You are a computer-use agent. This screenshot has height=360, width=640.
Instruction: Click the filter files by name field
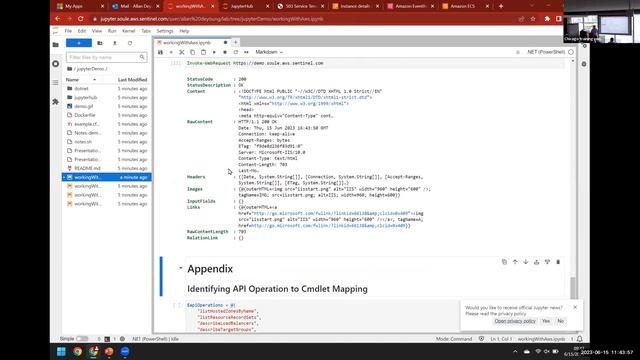(x=106, y=58)
